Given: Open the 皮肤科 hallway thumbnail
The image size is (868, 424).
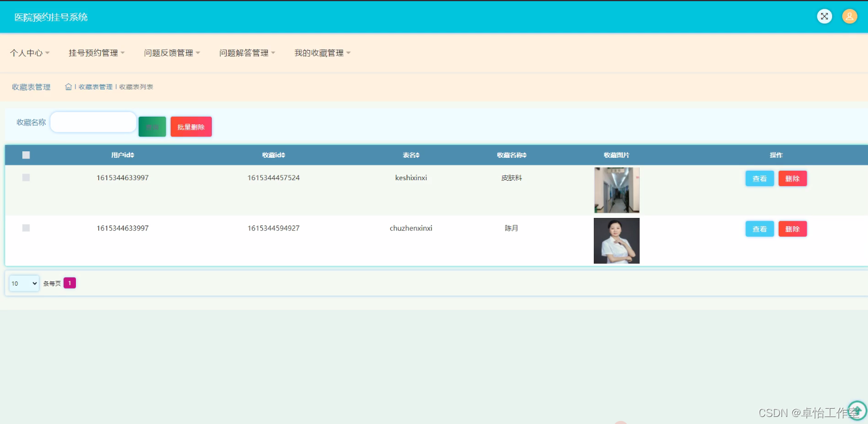Looking at the screenshot, I should [x=617, y=190].
